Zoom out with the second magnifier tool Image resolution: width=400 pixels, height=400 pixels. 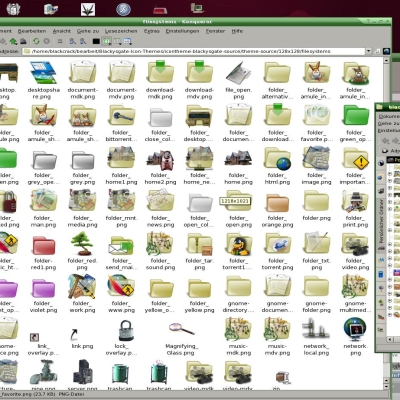tap(82, 41)
